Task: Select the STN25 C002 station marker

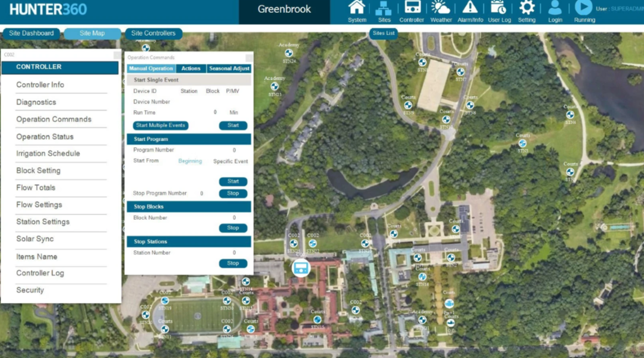Action: pyautogui.click(x=293, y=244)
